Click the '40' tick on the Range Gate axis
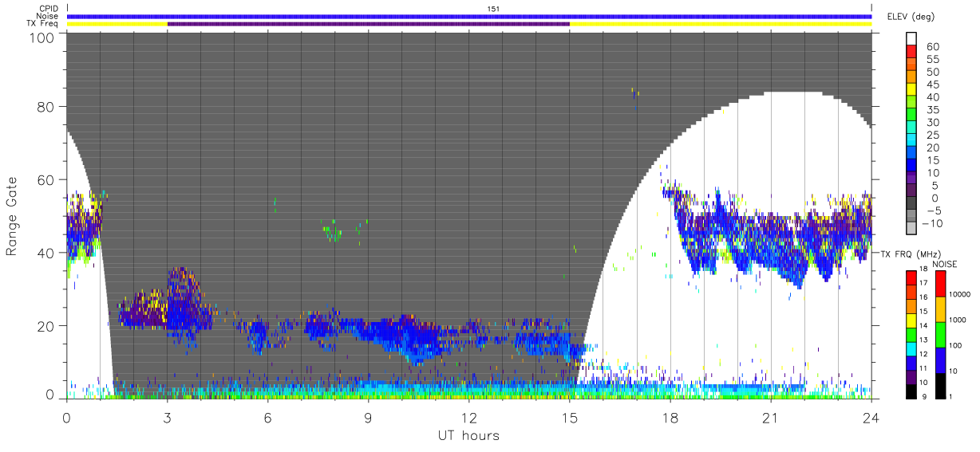Screen dimensions: 980x452 45,253
